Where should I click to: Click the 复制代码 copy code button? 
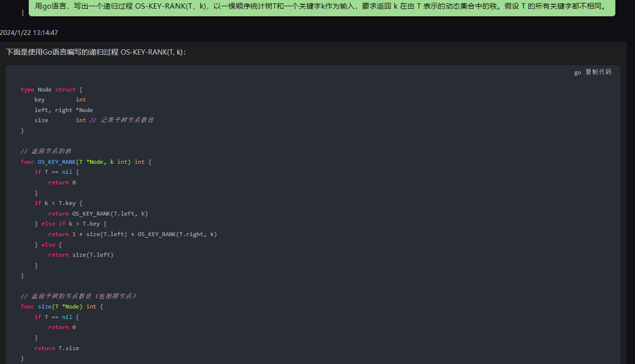[x=599, y=72]
